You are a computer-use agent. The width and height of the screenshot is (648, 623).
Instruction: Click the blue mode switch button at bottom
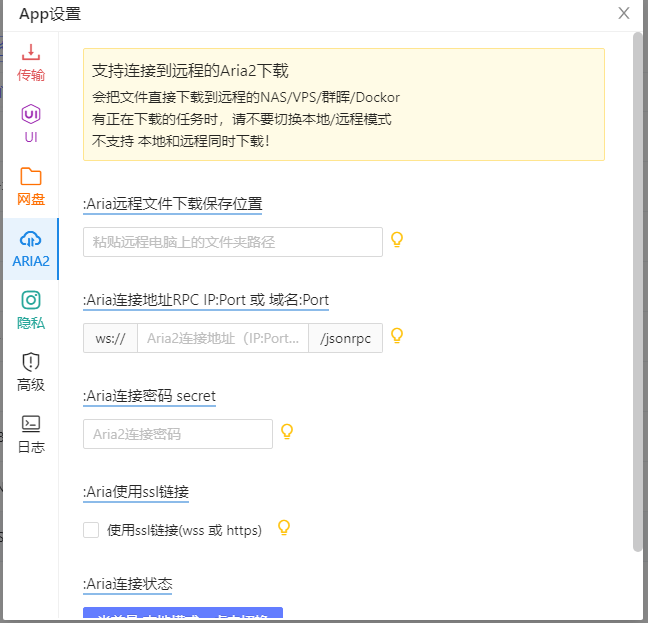[183, 613]
